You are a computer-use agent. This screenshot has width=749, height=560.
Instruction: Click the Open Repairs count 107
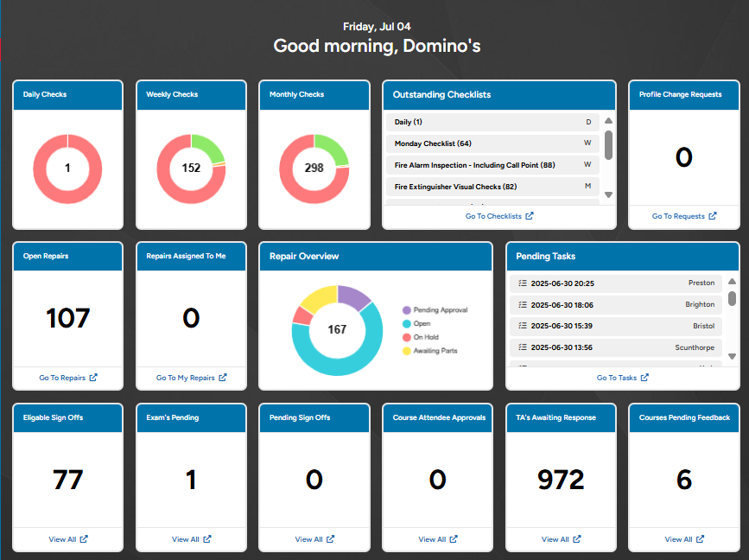(68, 318)
